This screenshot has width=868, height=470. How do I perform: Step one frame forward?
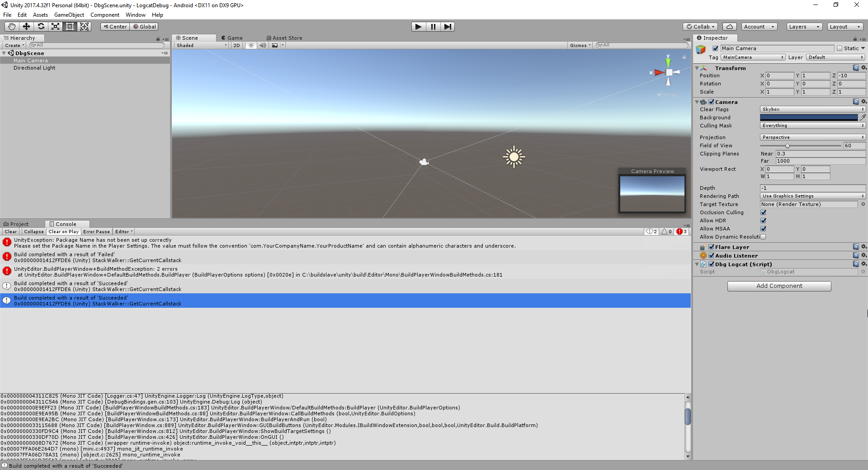pos(448,27)
